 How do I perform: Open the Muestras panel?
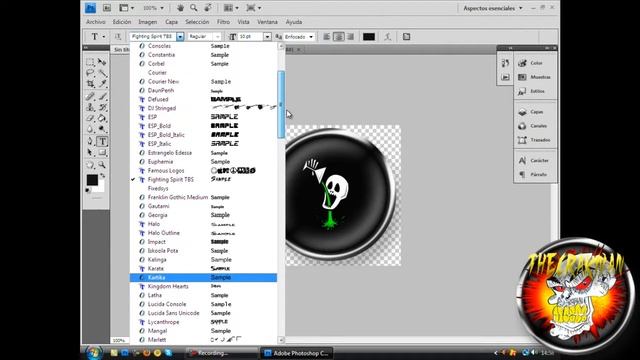[x=535, y=77]
